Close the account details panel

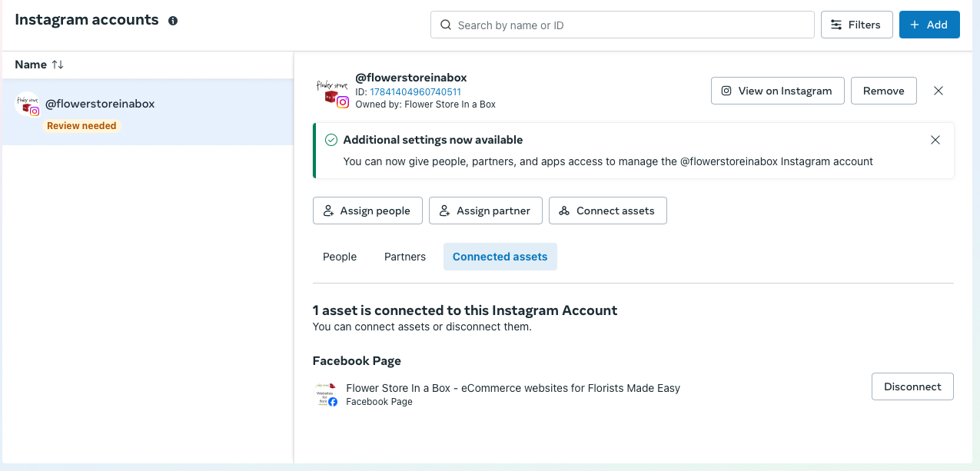938,91
